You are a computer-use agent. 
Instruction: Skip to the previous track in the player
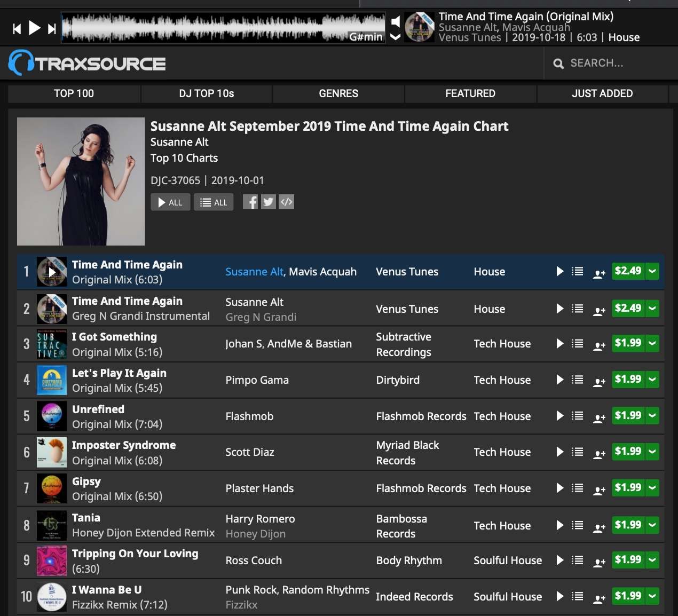(17, 29)
